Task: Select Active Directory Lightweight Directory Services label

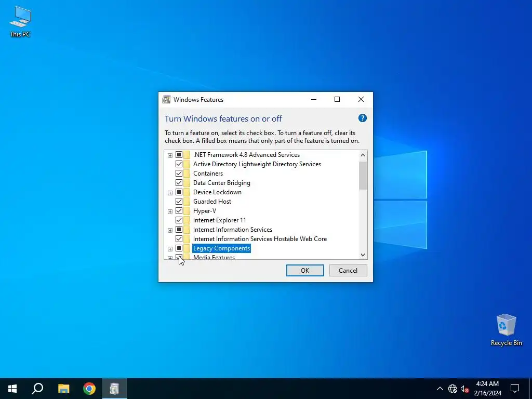Action: [257, 164]
